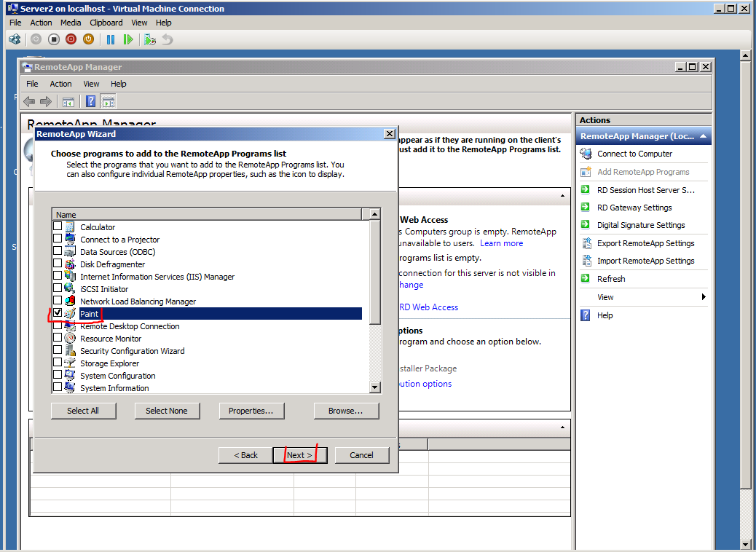Screen dimensions: 756x552
Task: Check the IIS Manager checkbox
Action: [x=58, y=276]
